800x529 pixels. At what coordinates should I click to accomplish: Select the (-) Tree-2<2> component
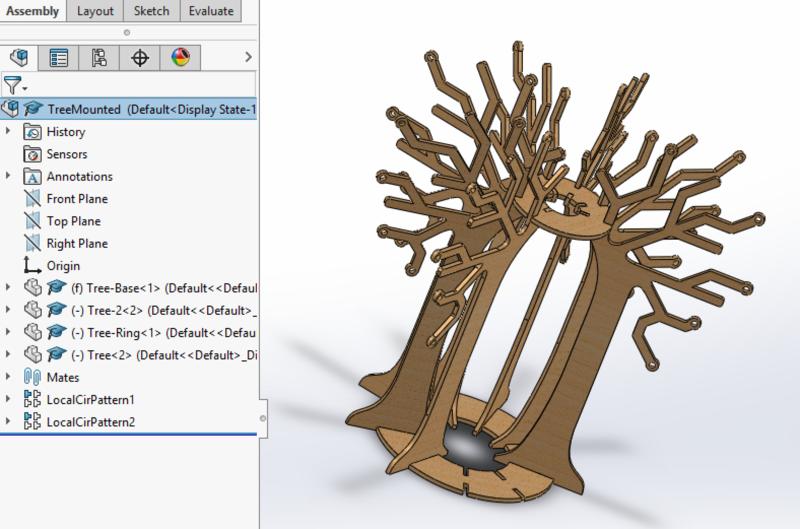tap(164, 311)
